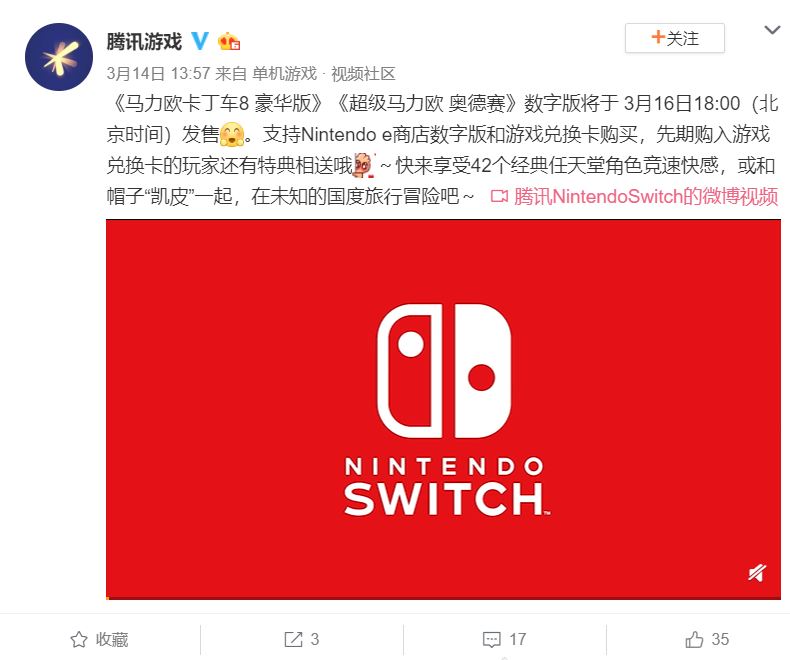Seek on the video progress bar
This screenshot has height=660, width=790.
click(443, 598)
